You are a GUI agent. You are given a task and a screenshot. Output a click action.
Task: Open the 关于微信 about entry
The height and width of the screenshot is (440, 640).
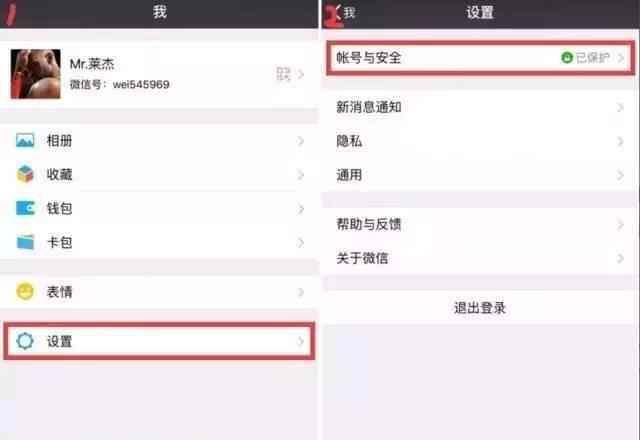pos(480,258)
